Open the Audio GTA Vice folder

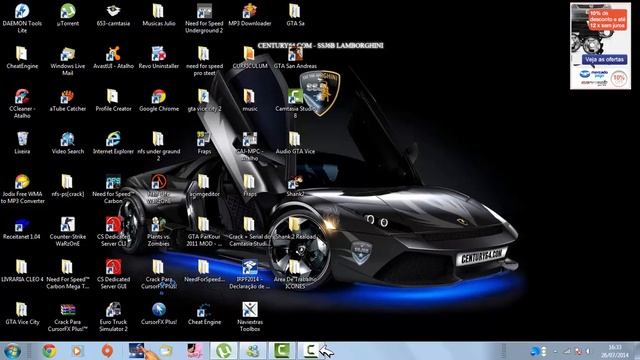coord(295,143)
